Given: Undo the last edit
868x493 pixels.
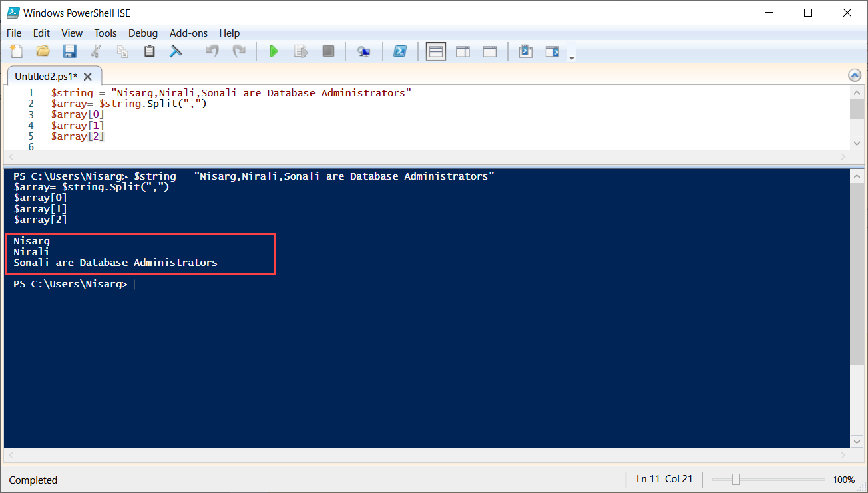Looking at the screenshot, I should point(212,51).
